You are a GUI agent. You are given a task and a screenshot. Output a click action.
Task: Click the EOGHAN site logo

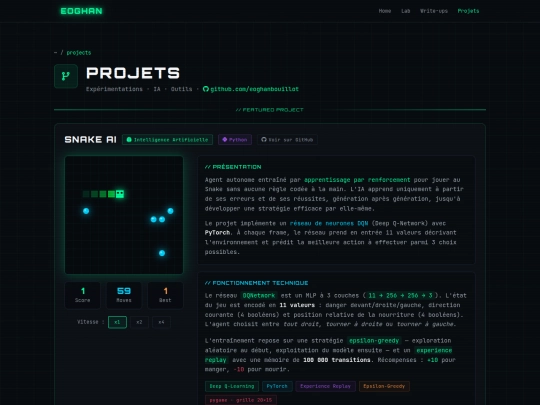82,11
